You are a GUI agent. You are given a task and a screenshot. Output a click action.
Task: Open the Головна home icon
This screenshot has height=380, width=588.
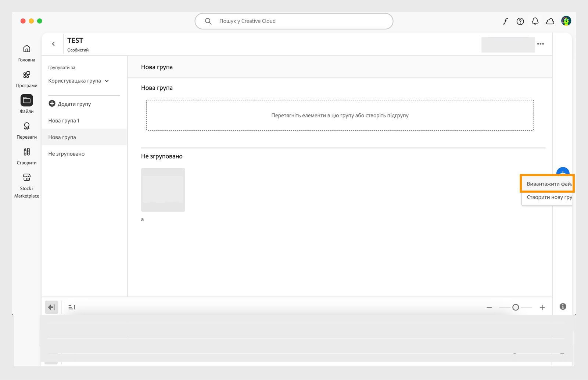coord(26,49)
